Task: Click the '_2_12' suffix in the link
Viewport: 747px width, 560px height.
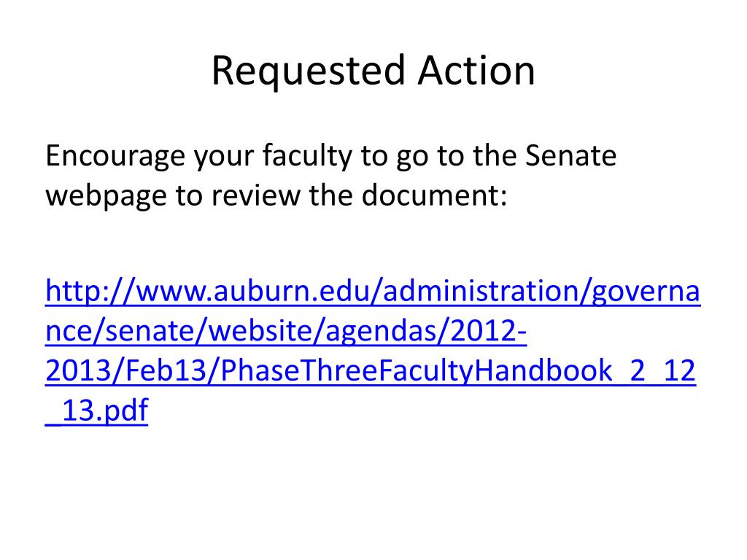Action: tap(654, 371)
